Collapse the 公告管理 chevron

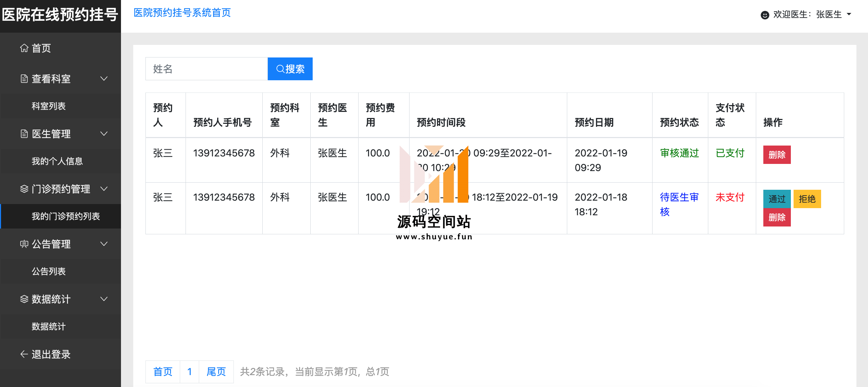pyautogui.click(x=104, y=244)
